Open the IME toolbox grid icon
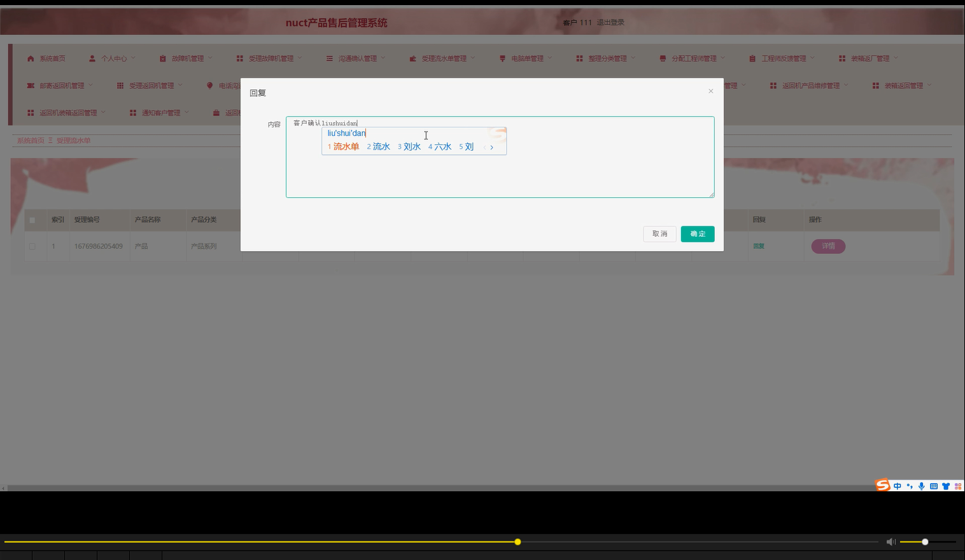This screenshot has height=560, width=965. [x=958, y=486]
